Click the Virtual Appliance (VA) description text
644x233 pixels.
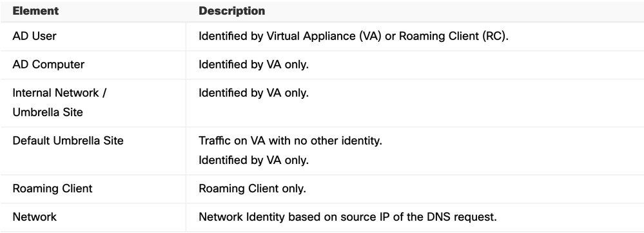pyautogui.click(x=324, y=36)
